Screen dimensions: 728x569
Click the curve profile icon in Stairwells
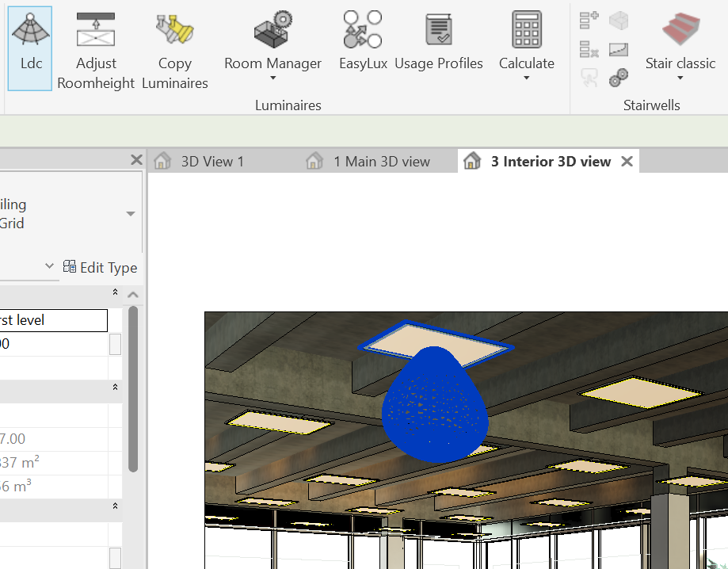coord(619,49)
